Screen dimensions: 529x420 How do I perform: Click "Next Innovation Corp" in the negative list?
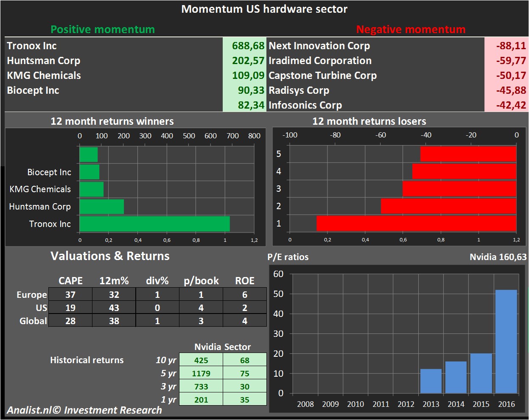click(x=319, y=46)
